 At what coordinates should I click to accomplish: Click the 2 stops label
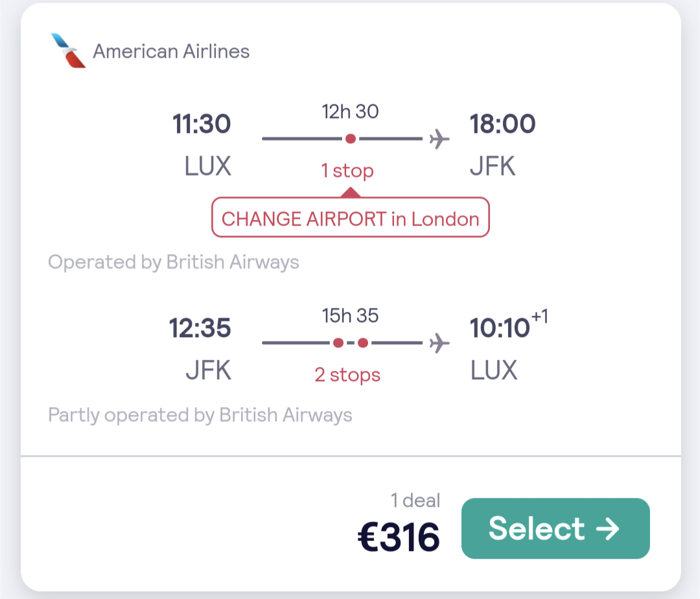(x=347, y=375)
